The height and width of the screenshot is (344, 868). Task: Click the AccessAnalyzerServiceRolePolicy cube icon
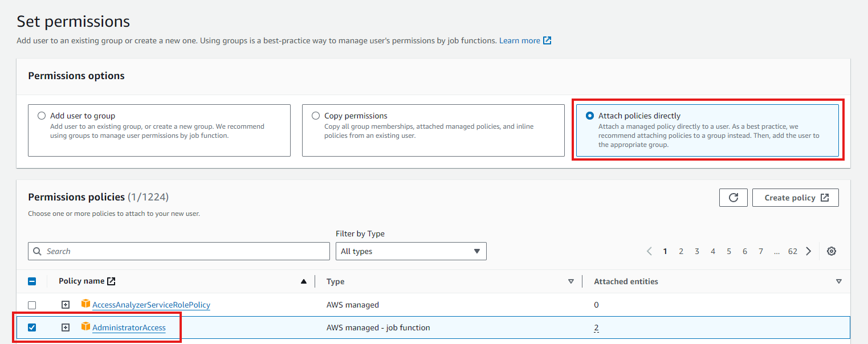click(86, 305)
